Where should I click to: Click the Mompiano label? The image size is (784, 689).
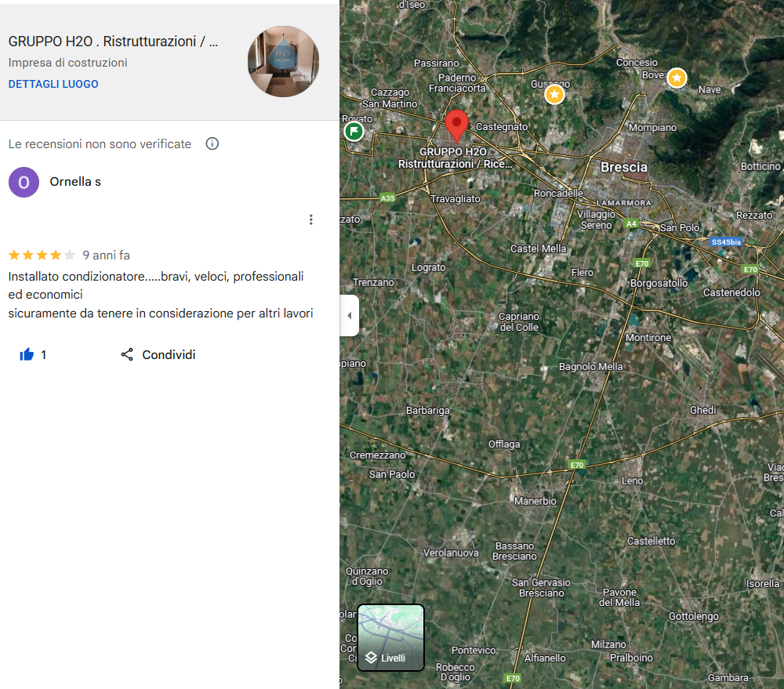pyautogui.click(x=652, y=128)
